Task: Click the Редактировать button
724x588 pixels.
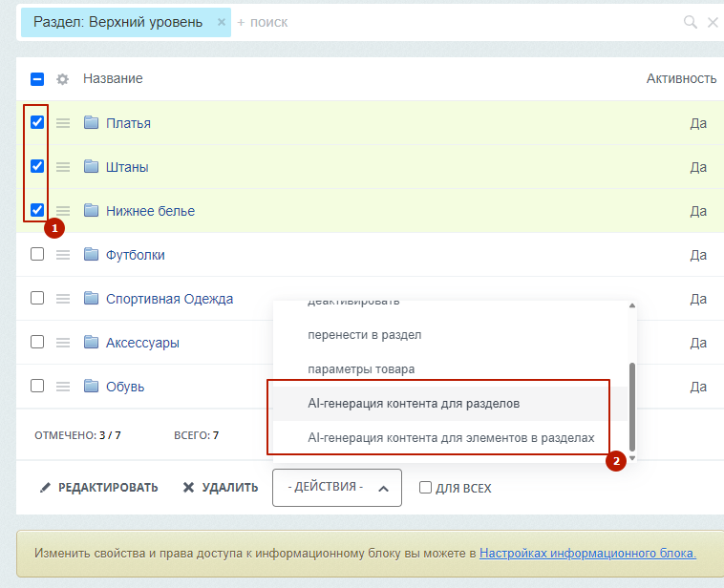Action: 98,488
